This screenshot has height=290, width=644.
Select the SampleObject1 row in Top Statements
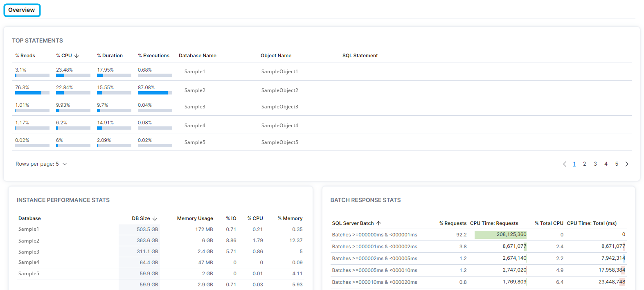pyautogui.click(x=279, y=72)
